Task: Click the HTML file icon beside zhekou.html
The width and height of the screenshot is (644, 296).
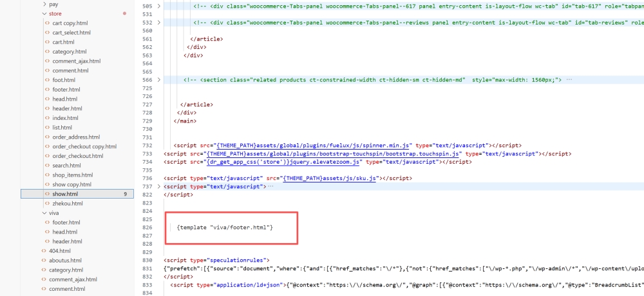Action: pyautogui.click(x=47, y=203)
